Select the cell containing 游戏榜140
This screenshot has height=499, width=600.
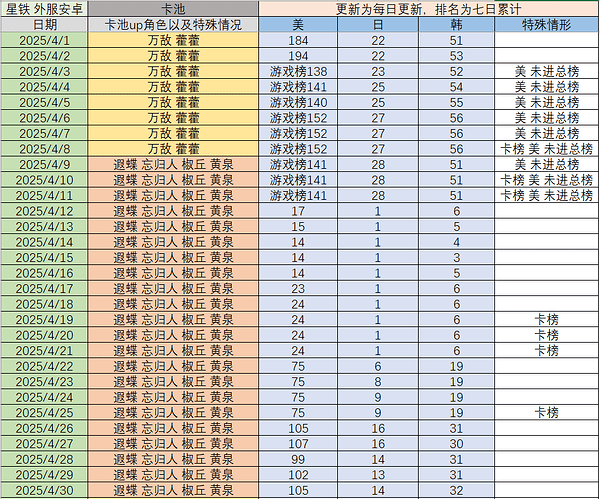[298, 102]
